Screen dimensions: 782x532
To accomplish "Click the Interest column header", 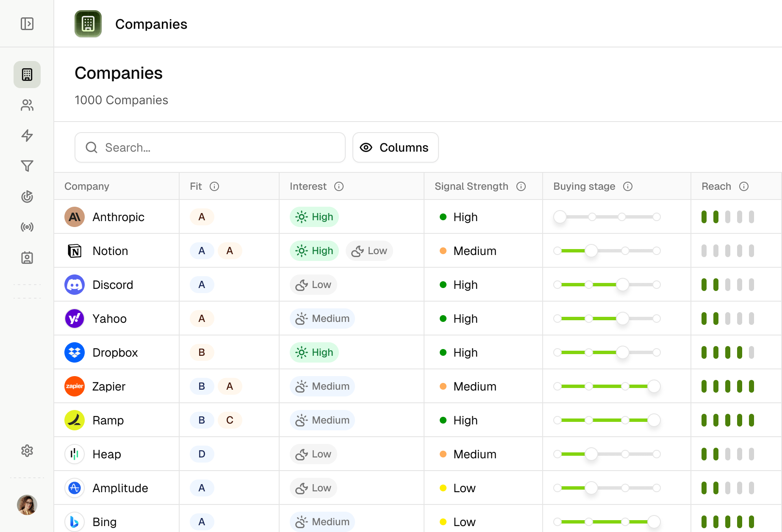I will (x=308, y=186).
